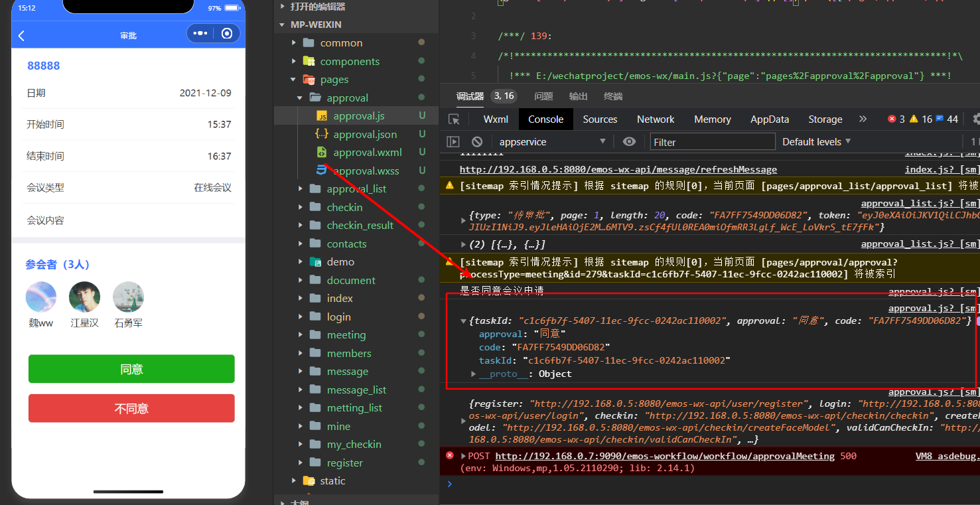Open the mini program three-dots menu
The image size is (980, 505).
[x=200, y=34]
